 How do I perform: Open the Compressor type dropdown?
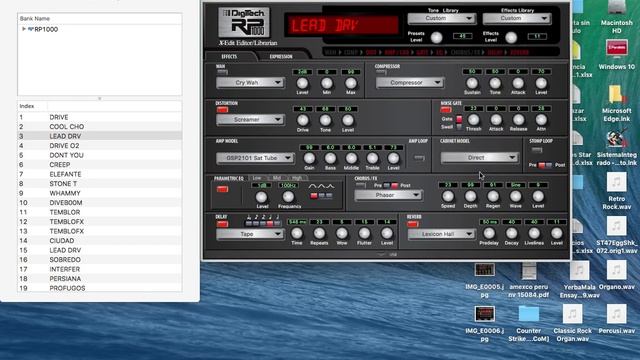pyautogui.click(x=410, y=82)
